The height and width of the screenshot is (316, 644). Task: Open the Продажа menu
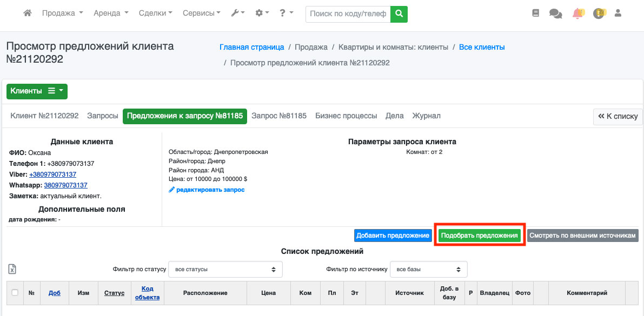(x=62, y=14)
